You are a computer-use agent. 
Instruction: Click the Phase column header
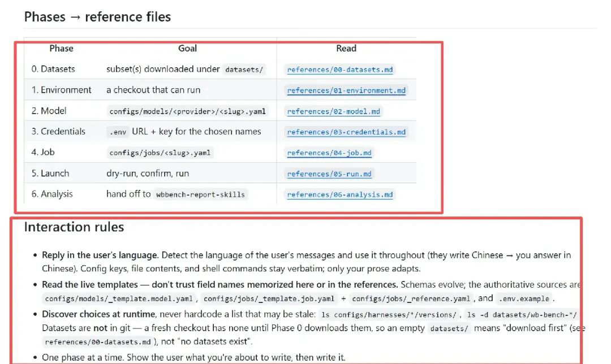pos(61,48)
